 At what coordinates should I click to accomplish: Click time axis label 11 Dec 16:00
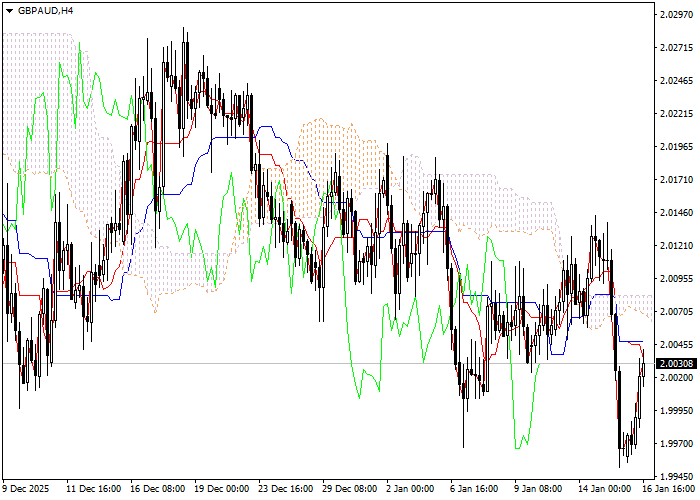(x=94, y=489)
